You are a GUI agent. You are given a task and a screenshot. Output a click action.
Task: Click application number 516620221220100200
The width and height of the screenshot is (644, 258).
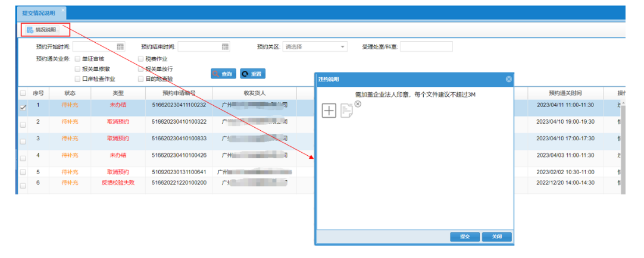click(x=179, y=183)
